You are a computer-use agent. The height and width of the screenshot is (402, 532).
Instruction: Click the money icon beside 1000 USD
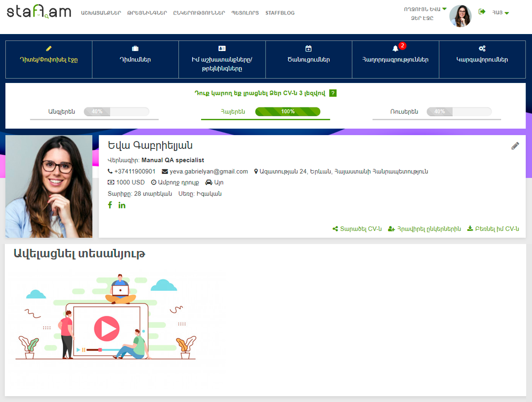(x=111, y=182)
